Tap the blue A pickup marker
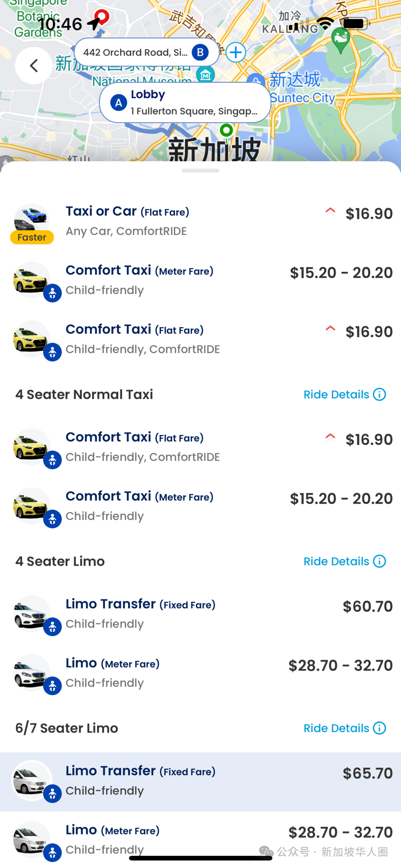Viewport: 401px width, 868px height. (x=118, y=103)
